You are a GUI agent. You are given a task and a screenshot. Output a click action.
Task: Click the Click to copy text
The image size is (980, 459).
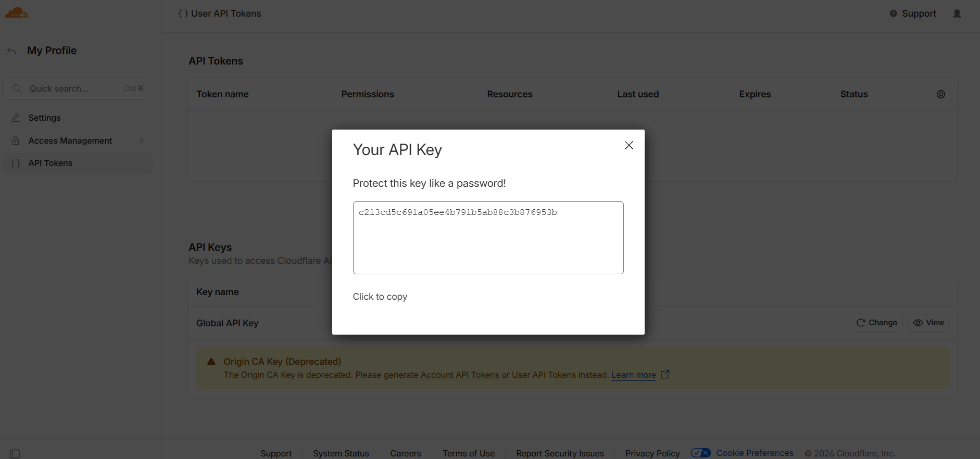pos(380,297)
